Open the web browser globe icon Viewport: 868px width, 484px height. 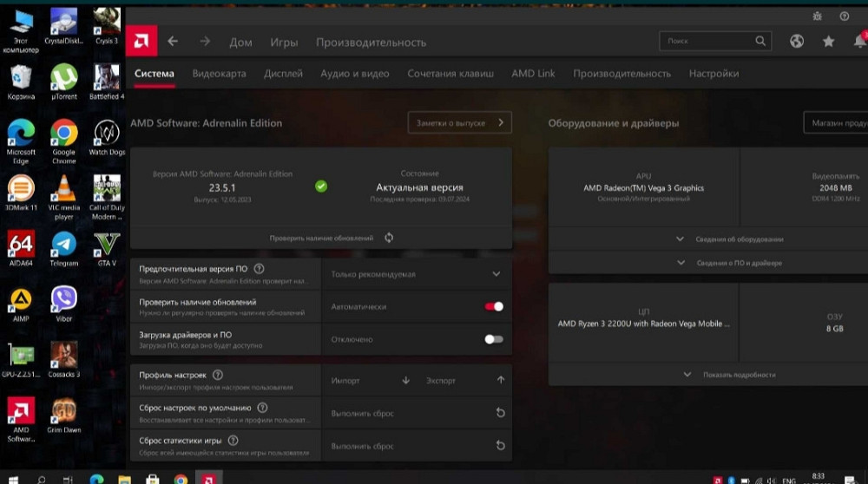[x=797, y=42]
